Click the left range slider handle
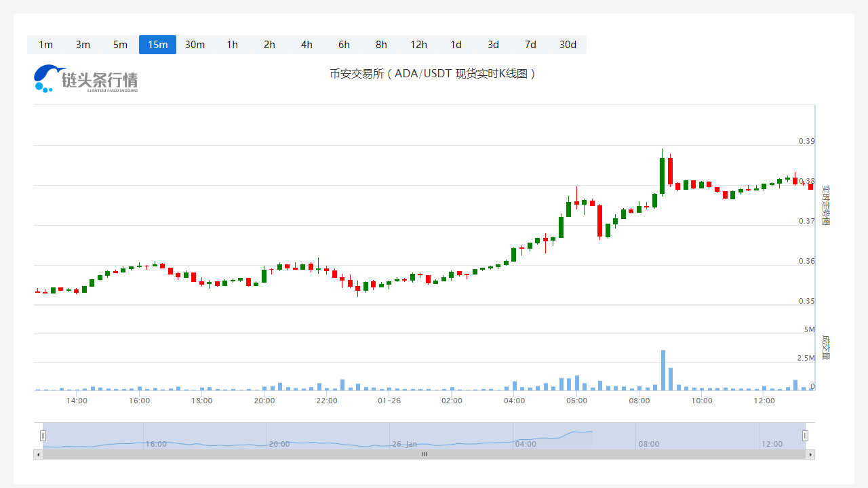The width and height of the screenshot is (868, 488). pyautogui.click(x=43, y=436)
